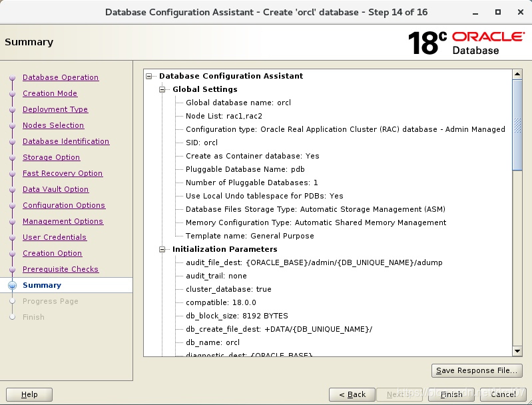Click the summary scrollbar down arrow
The image size is (532, 405).
point(517,351)
